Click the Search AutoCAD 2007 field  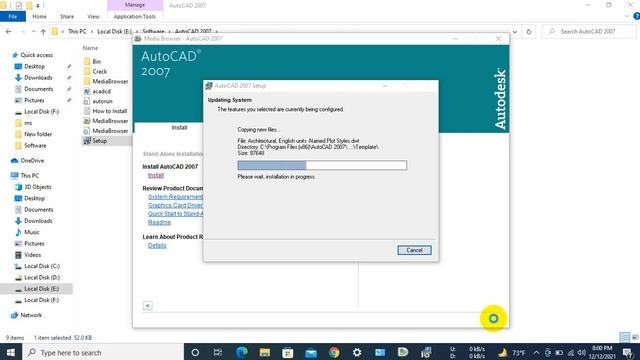pyautogui.click(x=589, y=31)
